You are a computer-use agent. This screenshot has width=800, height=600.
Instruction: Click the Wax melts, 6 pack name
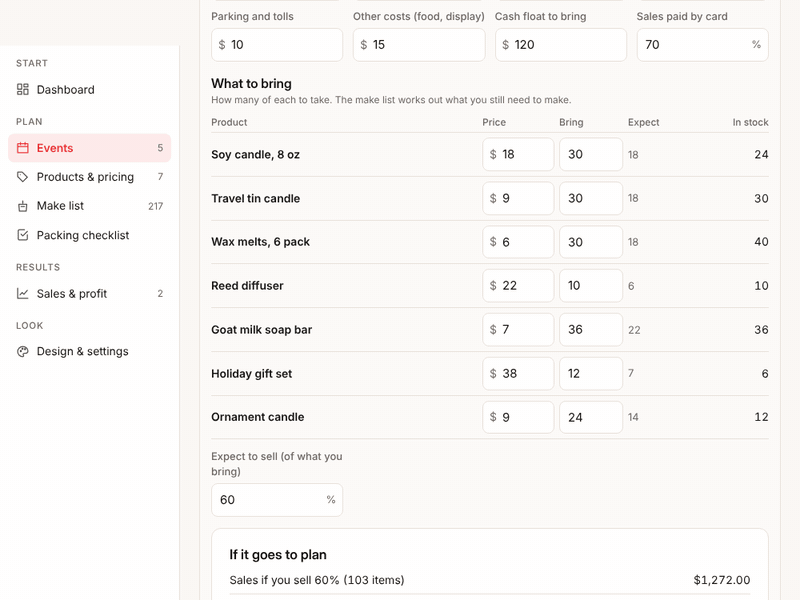click(261, 242)
